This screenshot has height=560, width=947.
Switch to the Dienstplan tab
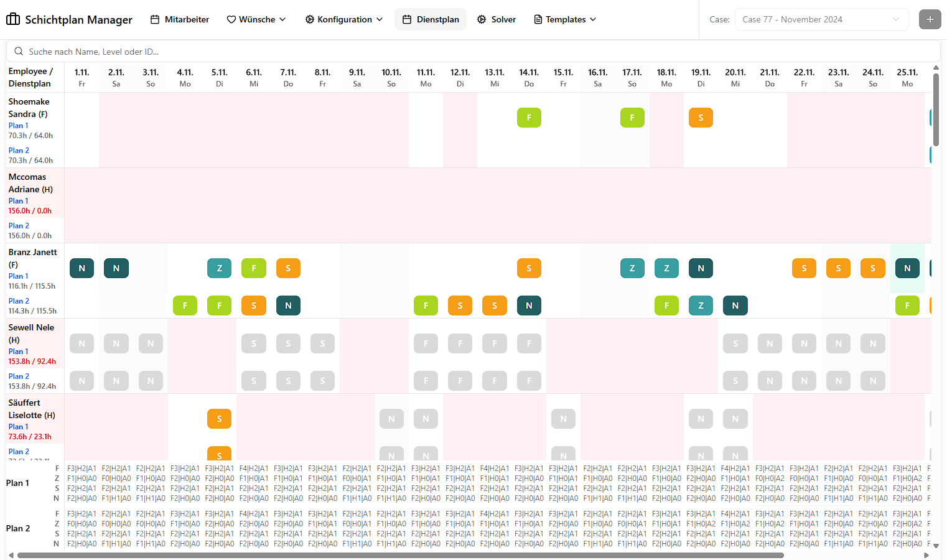pyautogui.click(x=431, y=19)
